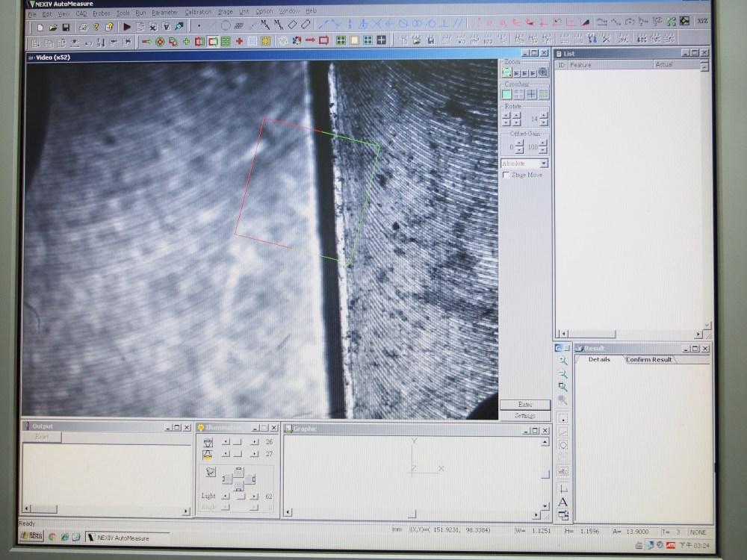This screenshot has width=747, height=560.
Task: Select the circle measurement tool
Action: (226, 25)
